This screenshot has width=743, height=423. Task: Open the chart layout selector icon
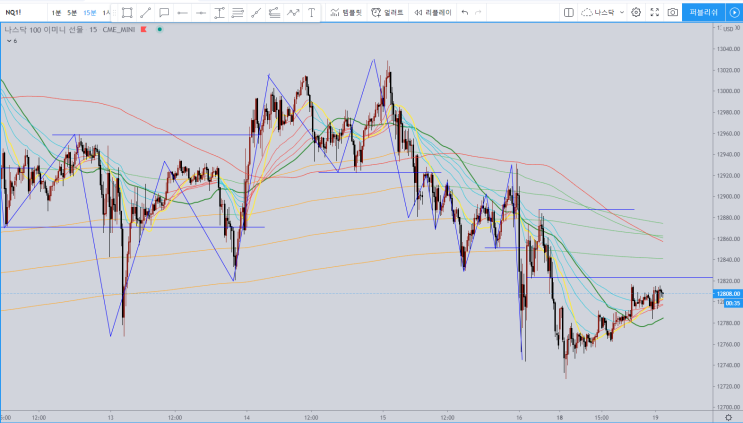click(x=569, y=13)
